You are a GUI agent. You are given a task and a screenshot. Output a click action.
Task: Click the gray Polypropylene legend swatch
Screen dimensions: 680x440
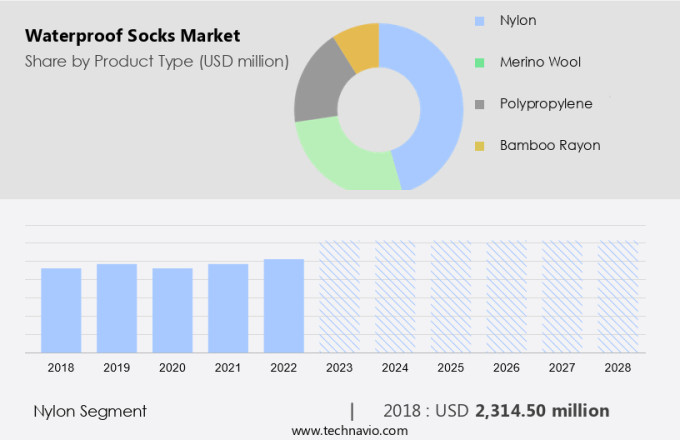[480, 104]
